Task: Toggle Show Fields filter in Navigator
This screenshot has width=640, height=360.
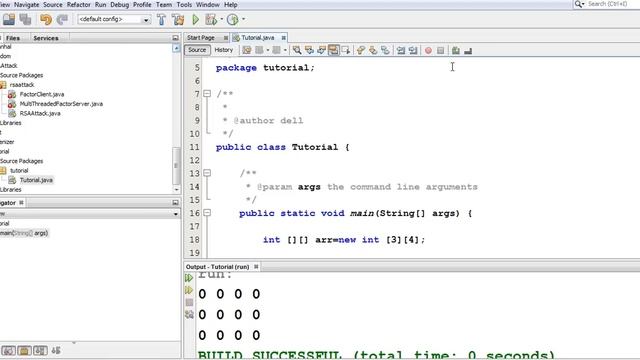Action: 24,351
